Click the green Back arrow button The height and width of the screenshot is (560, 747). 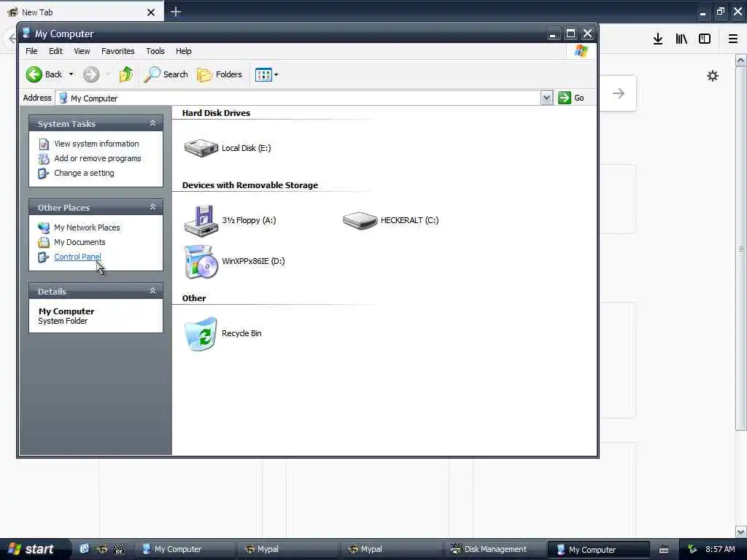click(34, 74)
